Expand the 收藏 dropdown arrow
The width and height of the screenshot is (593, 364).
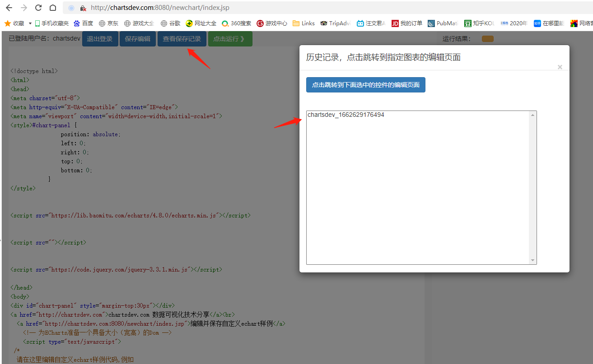point(30,23)
